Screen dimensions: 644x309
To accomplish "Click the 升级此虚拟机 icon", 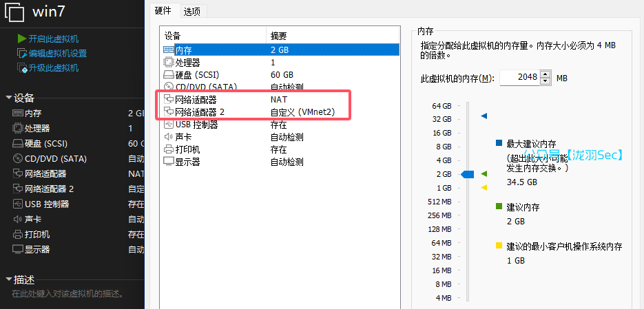I will (22, 67).
